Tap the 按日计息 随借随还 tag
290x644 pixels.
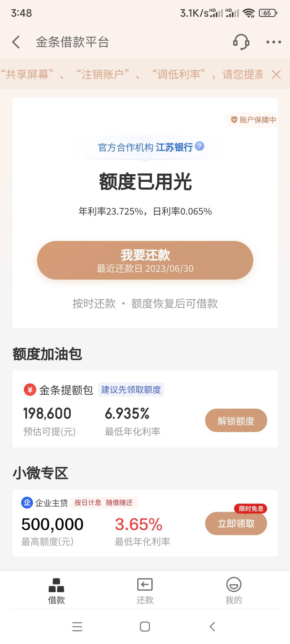(x=104, y=503)
